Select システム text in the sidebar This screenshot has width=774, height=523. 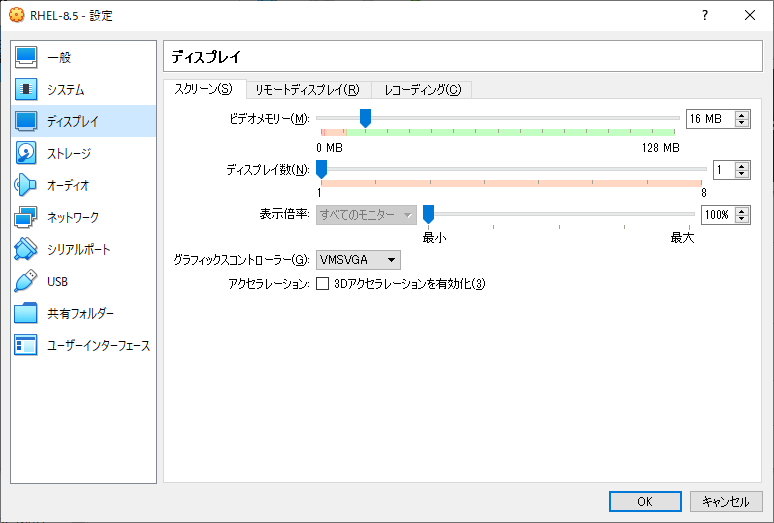66,90
